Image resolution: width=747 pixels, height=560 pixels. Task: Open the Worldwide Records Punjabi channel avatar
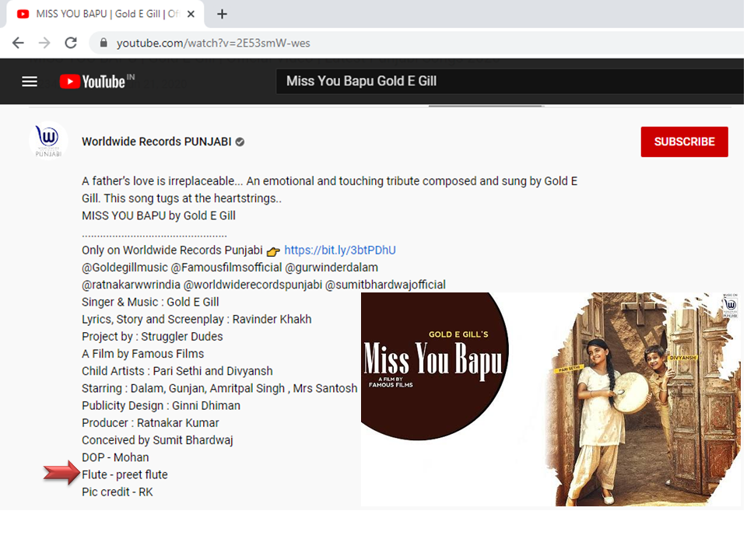pyautogui.click(x=48, y=142)
